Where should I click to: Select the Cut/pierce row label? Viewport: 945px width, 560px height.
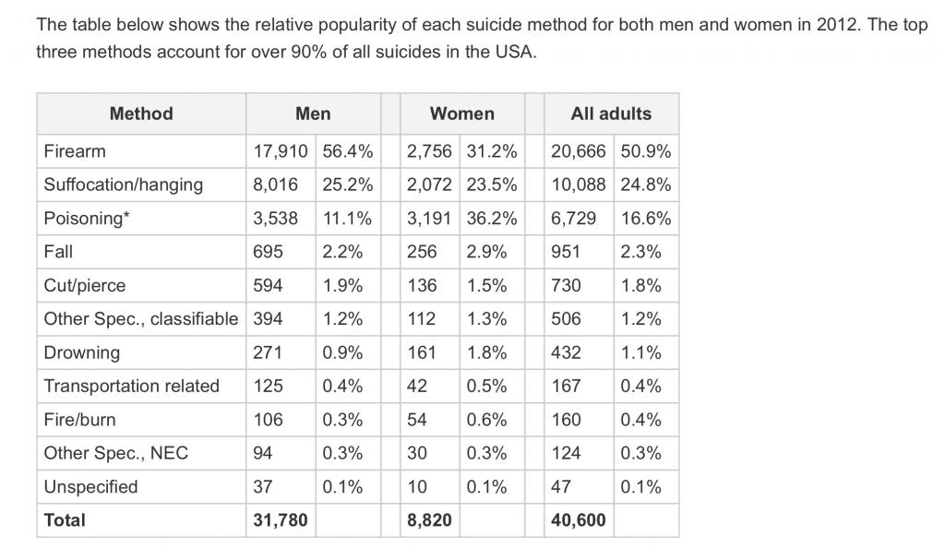tap(84, 285)
